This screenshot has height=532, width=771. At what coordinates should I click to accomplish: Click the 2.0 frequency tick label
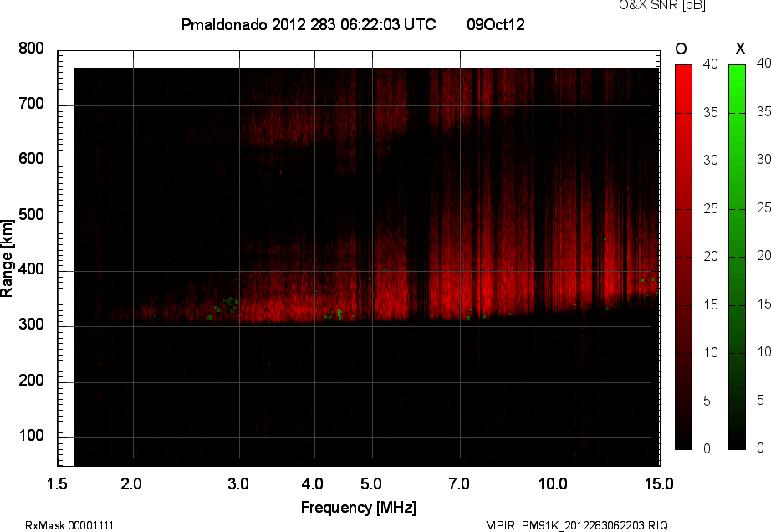[x=131, y=483]
